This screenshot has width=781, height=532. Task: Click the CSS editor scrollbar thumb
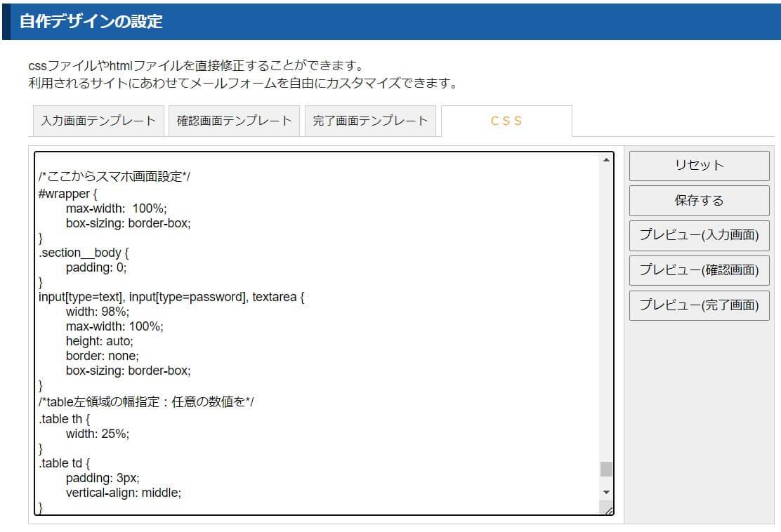point(606,469)
